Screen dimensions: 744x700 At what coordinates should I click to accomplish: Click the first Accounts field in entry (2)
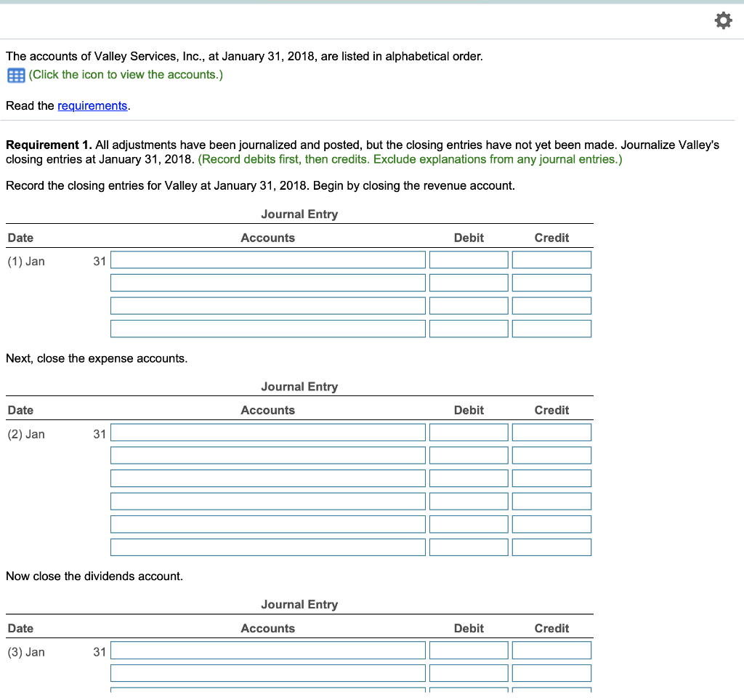click(x=267, y=432)
